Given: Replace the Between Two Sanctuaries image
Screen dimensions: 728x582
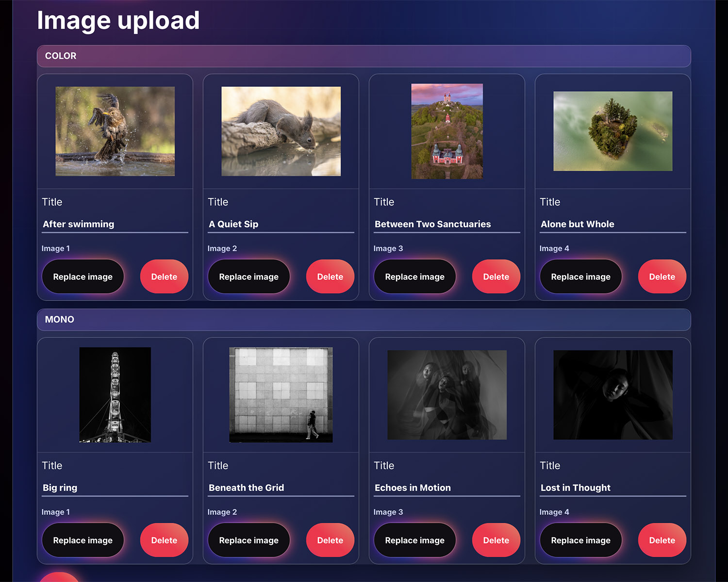Looking at the screenshot, I should coord(414,276).
